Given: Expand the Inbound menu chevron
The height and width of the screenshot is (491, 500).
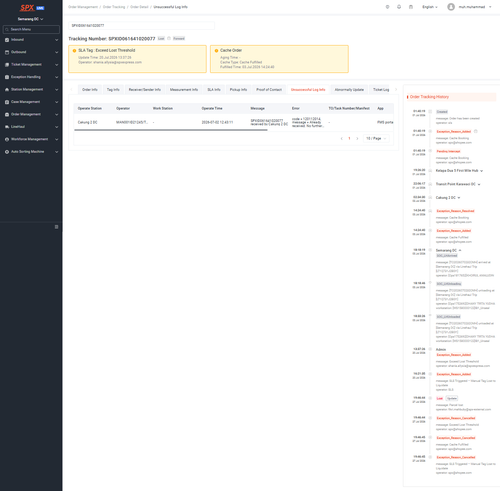Looking at the screenshot, I should point(56,40).
